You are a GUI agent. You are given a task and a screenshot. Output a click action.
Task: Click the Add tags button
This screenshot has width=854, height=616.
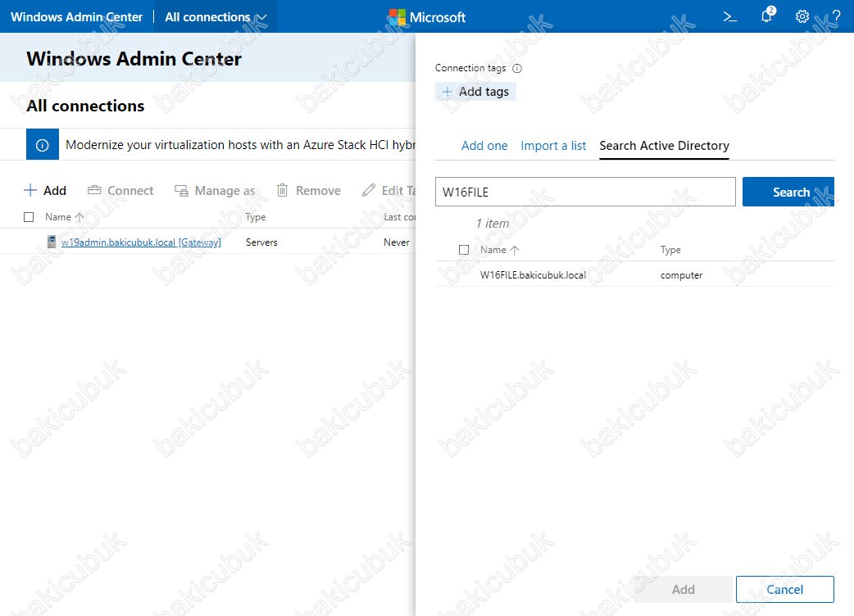pyautogui.click(x=475, y=92)
